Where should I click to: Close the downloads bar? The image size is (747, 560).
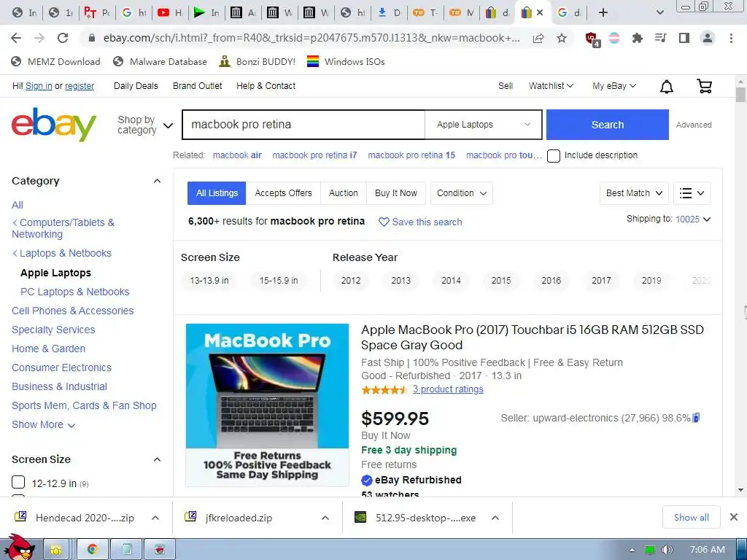click(x=734, y=517)
